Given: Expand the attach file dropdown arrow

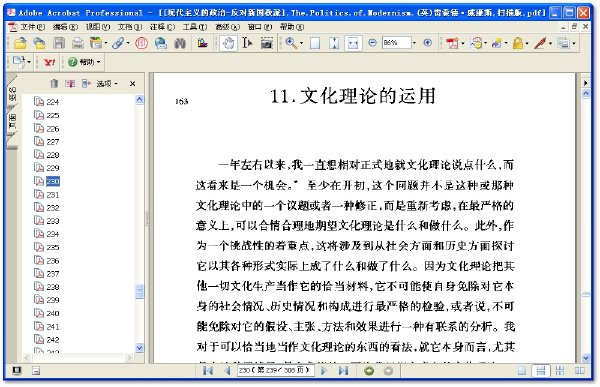Looking at the screenshot, I should [x=128, y=43].
